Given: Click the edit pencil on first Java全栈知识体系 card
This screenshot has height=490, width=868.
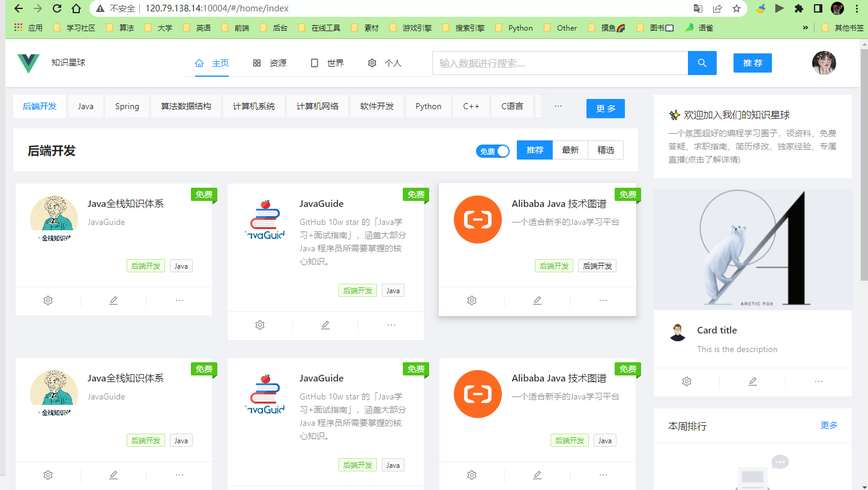Looking at the screenshot, I should (113, 300).
